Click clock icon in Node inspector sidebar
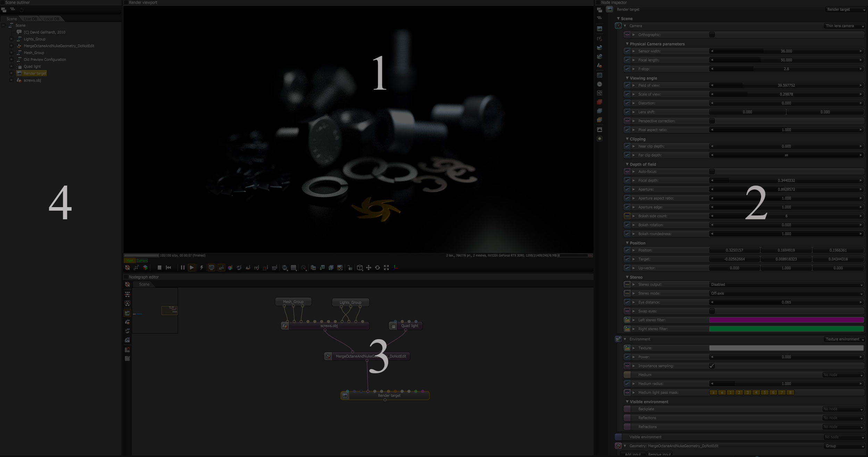This screenshot has height=457, width=868. coord(600,84)
